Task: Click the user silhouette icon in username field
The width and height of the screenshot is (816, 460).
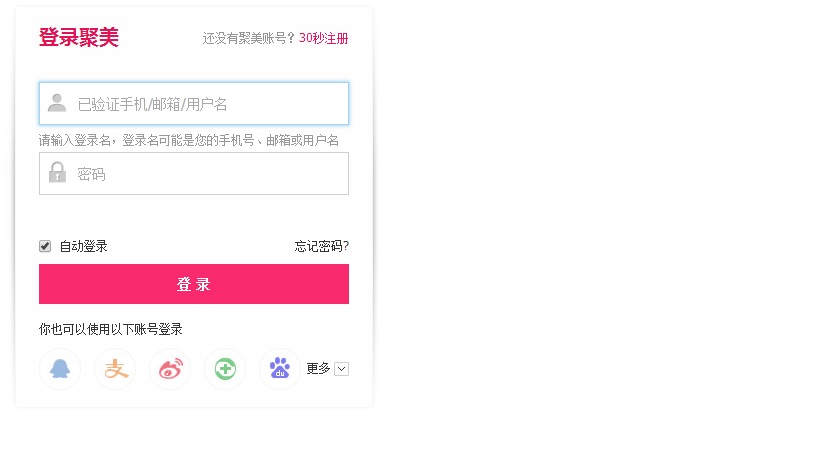Action: [57, 103]
